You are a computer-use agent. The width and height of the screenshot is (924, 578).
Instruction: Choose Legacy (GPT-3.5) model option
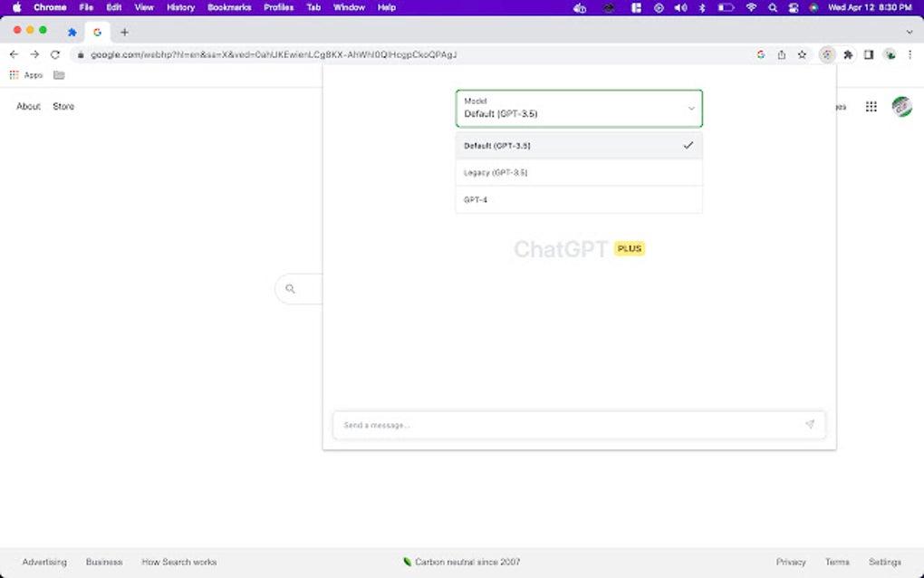point(579,172)
